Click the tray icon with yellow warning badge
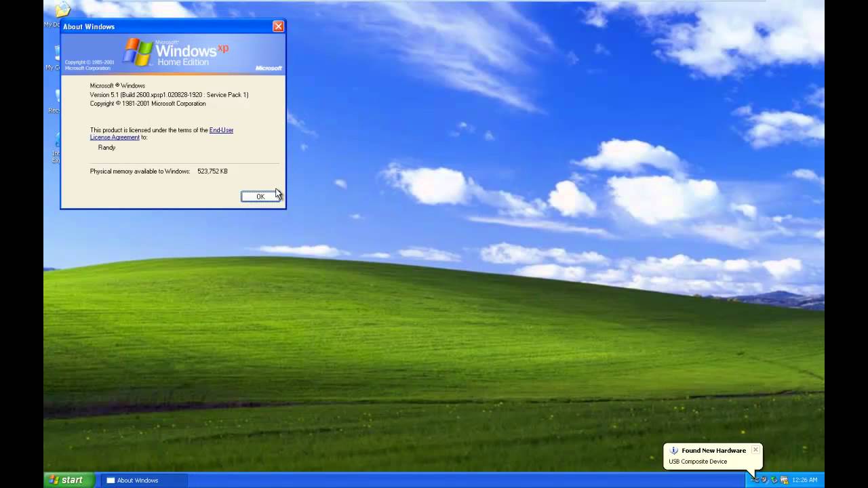The image size is (868, 488). [785, 480]
